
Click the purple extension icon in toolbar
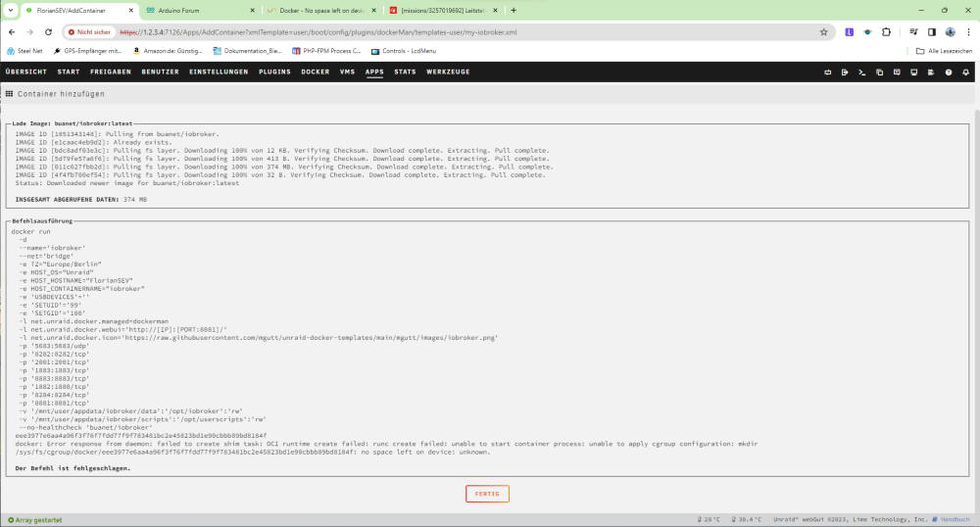click(849, 32)
